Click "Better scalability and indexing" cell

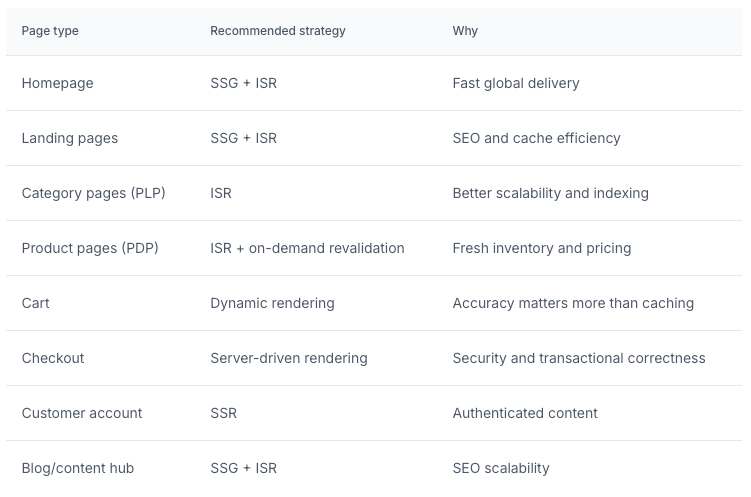tap(550, 193)
